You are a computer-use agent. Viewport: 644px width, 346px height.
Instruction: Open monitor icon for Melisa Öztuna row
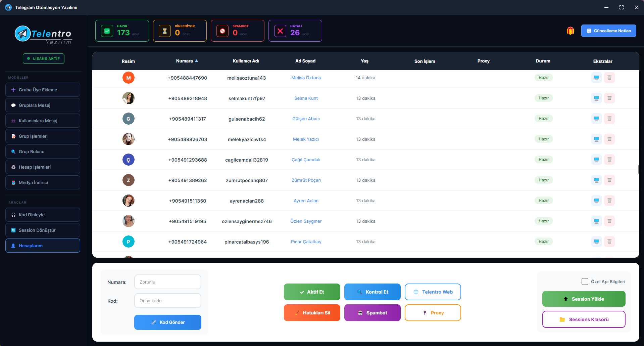click(x=596, y=78)
